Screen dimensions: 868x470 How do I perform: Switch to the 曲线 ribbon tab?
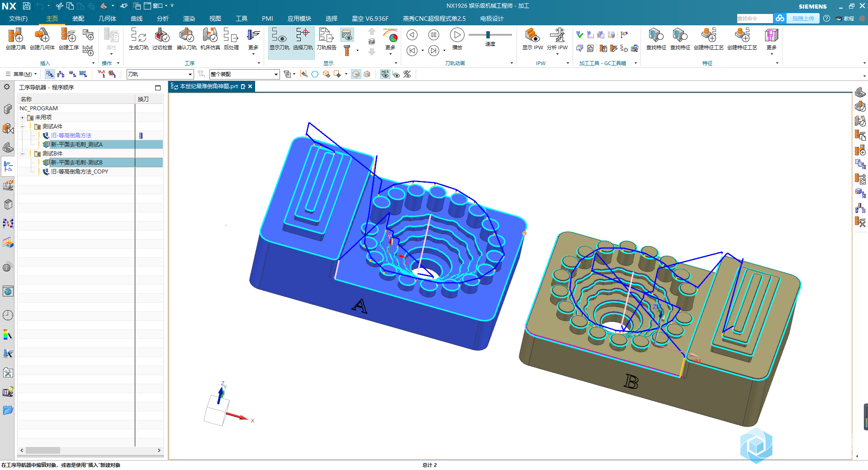click(137, 19)
